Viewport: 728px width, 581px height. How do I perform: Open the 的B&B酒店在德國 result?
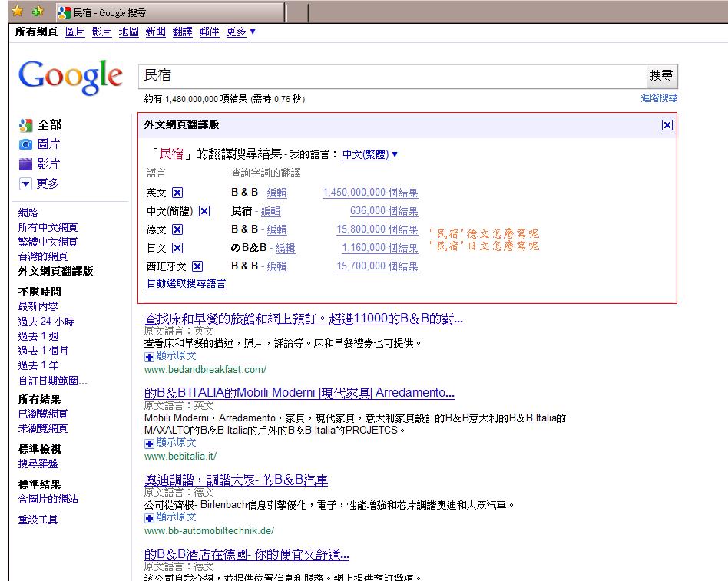pos(247,554)
